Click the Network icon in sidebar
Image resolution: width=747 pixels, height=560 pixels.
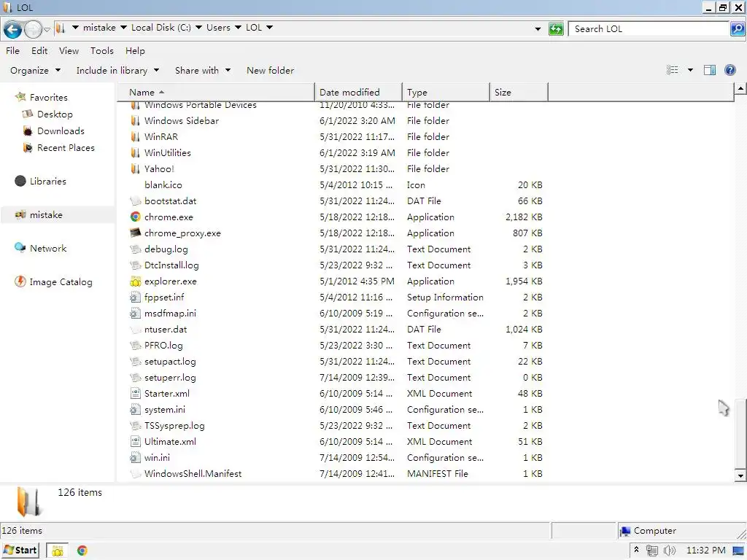coord(20,248)
